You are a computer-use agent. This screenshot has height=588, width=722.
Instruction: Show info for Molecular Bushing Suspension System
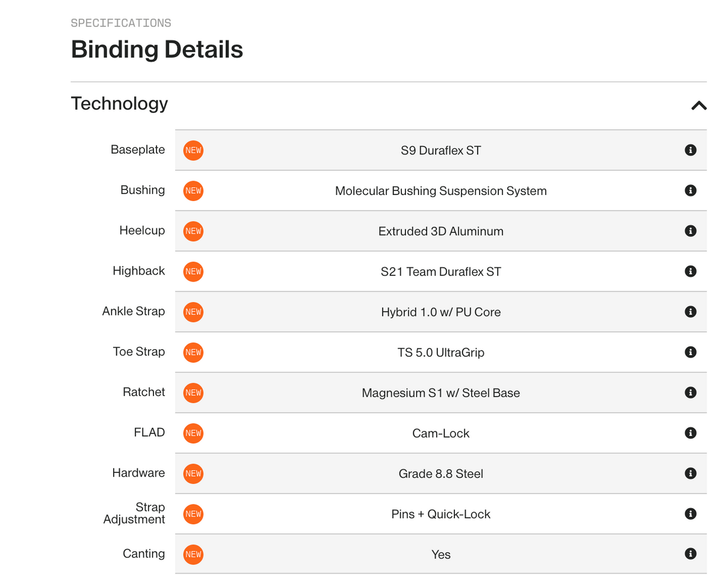pos(691,190)
